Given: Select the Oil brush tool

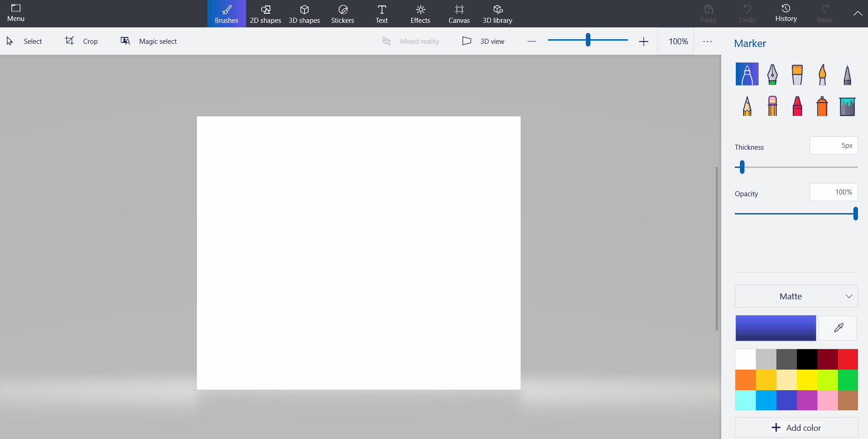Looking at the screenshot, I should [797, 74].
